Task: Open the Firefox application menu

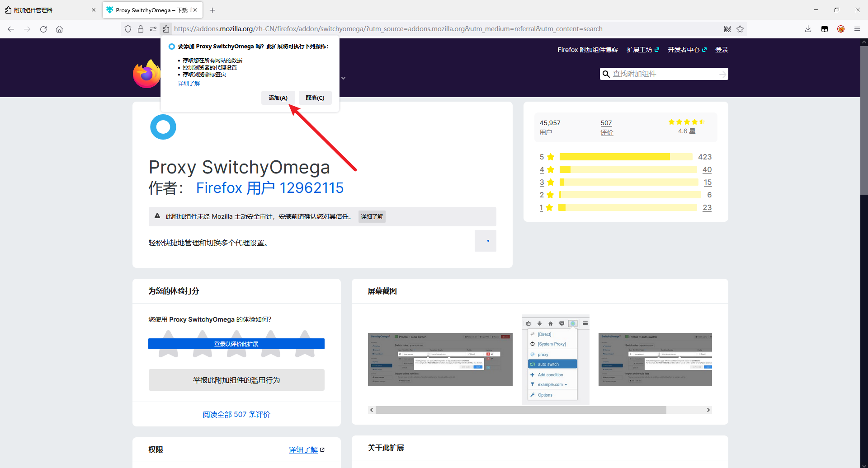Action: [857, 29]
